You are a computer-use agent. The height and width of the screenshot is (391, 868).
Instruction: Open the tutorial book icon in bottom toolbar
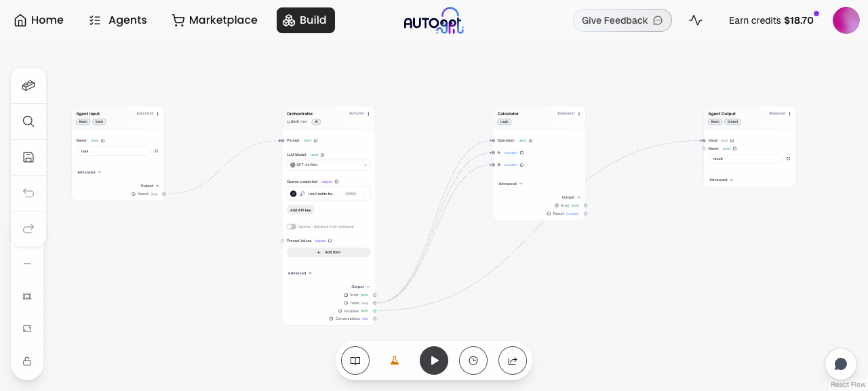tap(355, 361)
